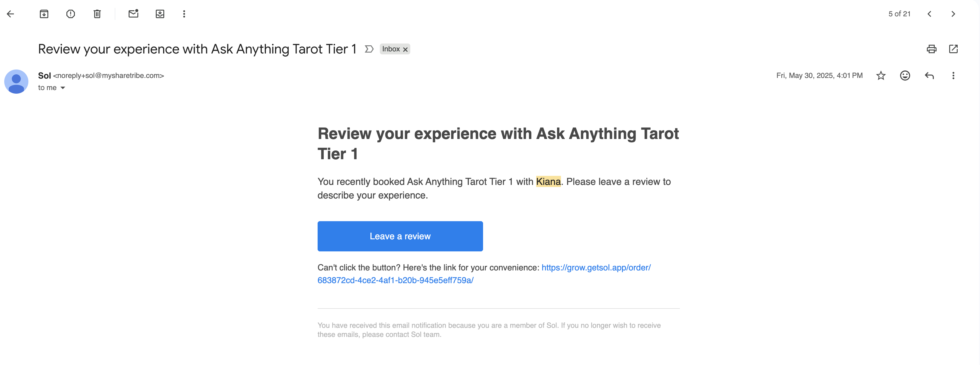This screenshot has height=365, width=980.
Task: Click the Move to icon
Action: pyautogui.click(x=160, y=14)
